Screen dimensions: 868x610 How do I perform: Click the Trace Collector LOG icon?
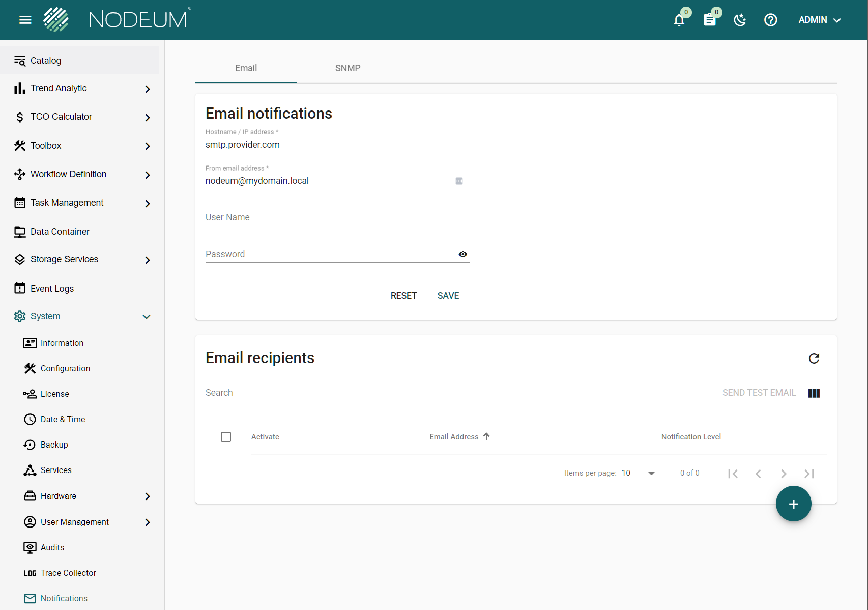pyautogui.click(x=30, y=573)
